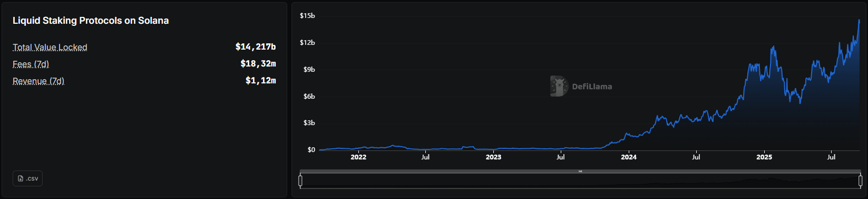The height and width of the screenshot is (199, 868).
Task: Click the left handle of the range selector
Action: tap(300, 182)
